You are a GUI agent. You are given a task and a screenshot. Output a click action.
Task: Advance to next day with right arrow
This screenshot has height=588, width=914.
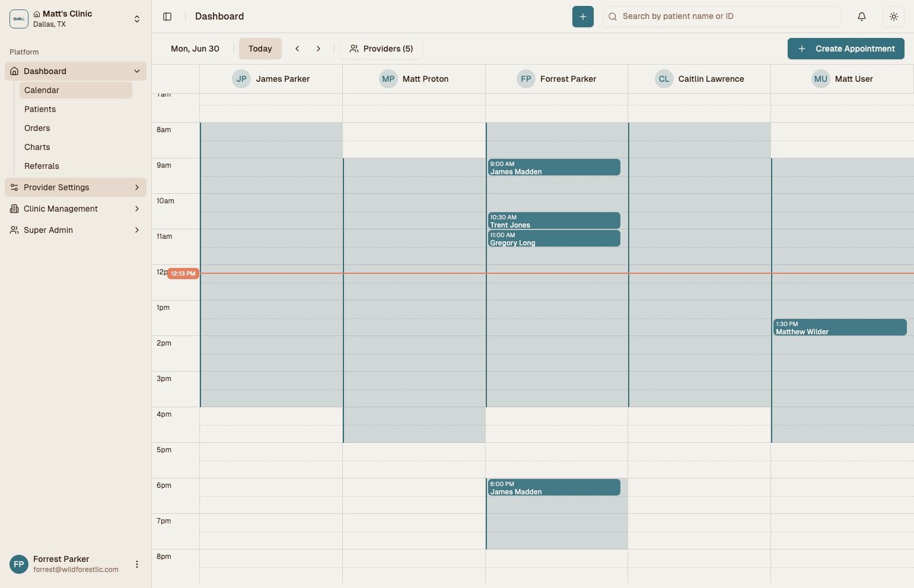[319, 49]
